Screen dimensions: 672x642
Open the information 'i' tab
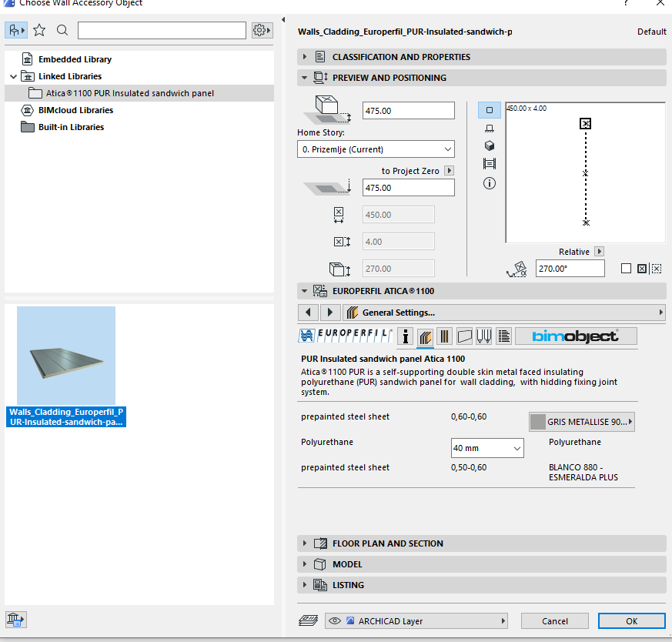click(406, 336)
